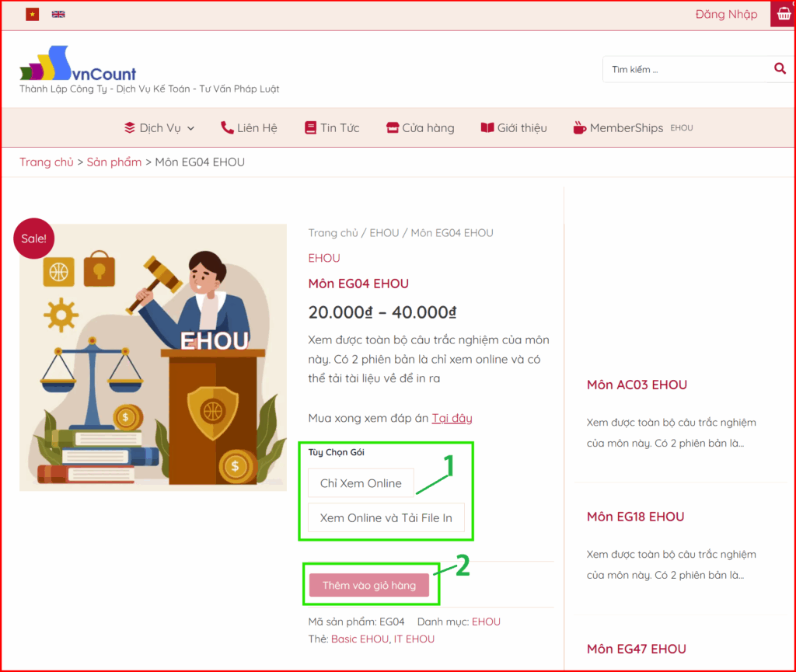Open Giới thiệu menu item
The image size is (796, 672).
point(522,128)
